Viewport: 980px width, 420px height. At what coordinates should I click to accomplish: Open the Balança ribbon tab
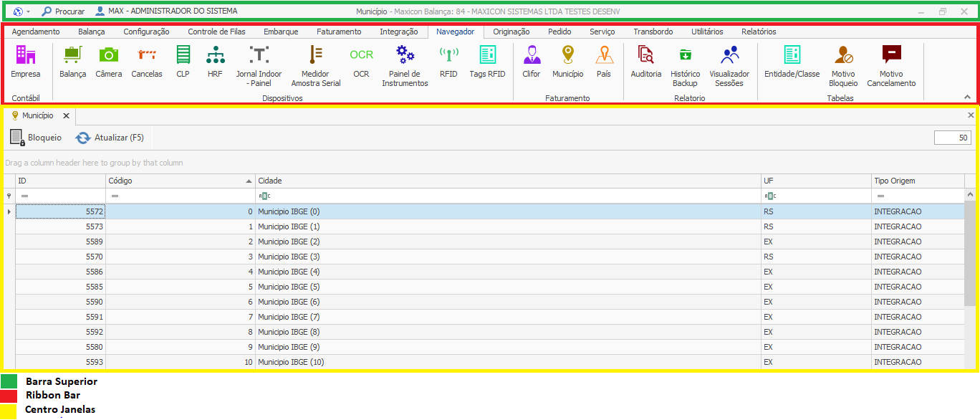tap(92, 32)
